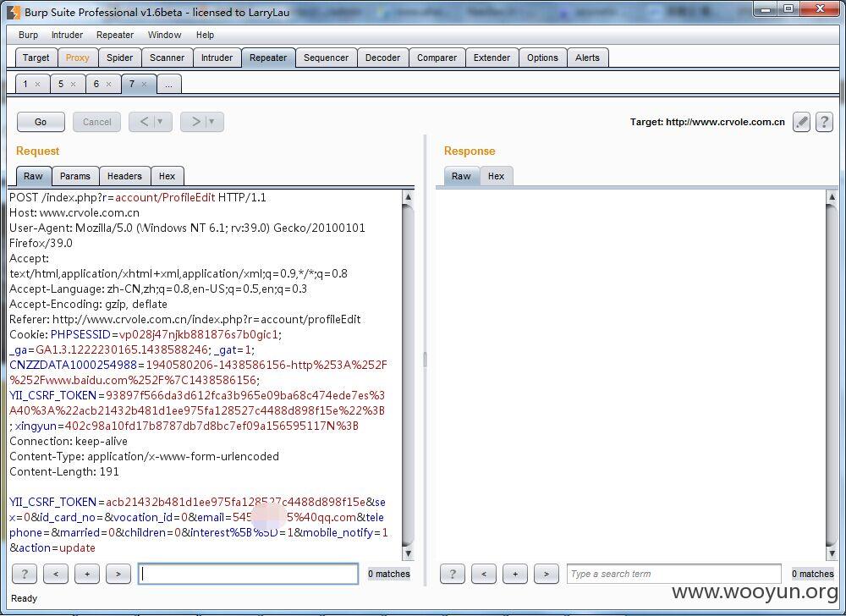Click the Connection: keep-alive line
The image size is (846, 616).
pos(69,441)
